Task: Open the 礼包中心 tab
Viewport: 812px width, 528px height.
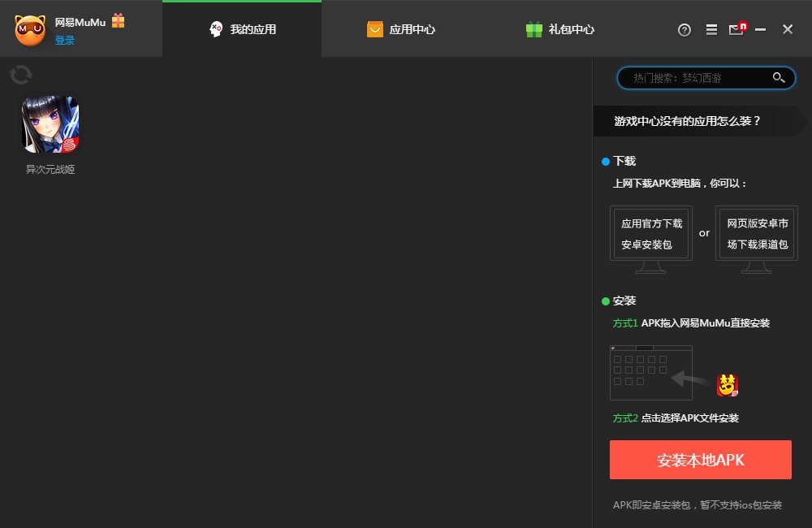Action: tap(559, 29)
